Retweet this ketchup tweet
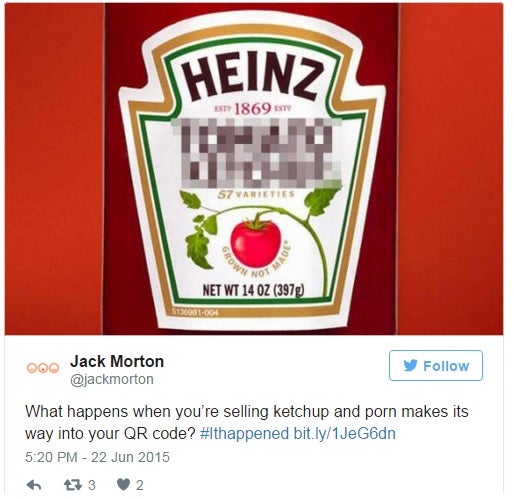The image size is (514, 499). pyautogui.click(x=73, y=485)
